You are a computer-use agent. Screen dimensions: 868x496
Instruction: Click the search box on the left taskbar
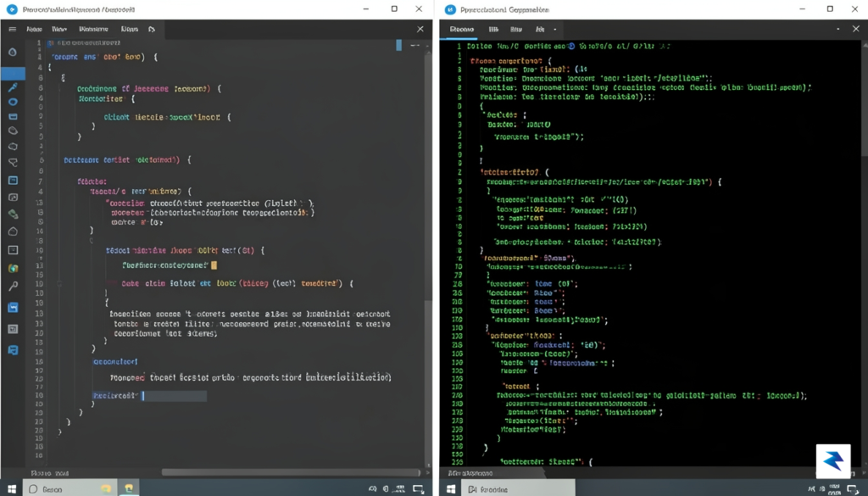(x=70, y=489)
